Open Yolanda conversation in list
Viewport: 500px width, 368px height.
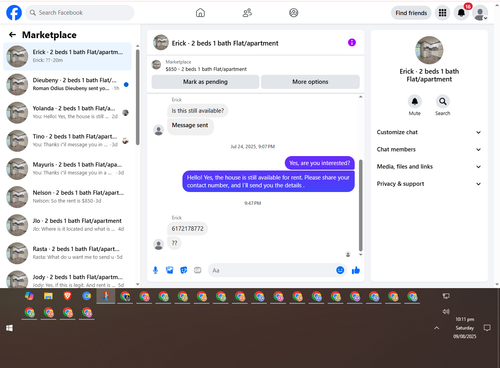(67, 113)
